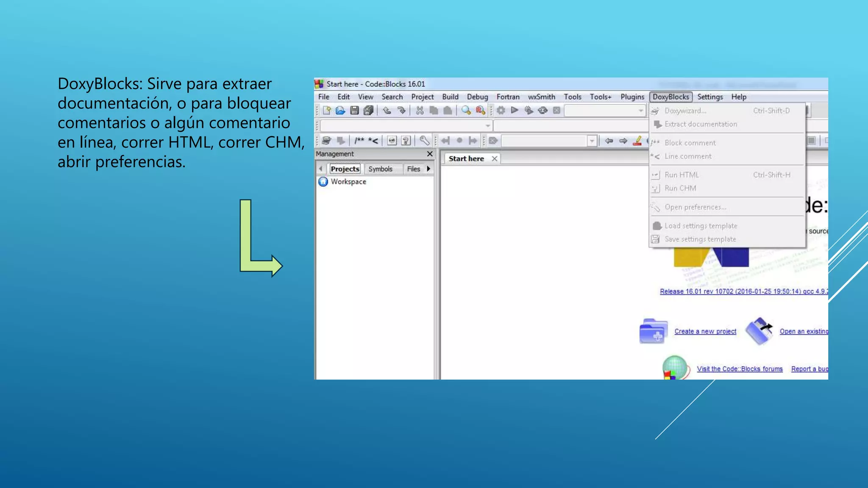Open the build target dropdown

(x=640, y=111)
